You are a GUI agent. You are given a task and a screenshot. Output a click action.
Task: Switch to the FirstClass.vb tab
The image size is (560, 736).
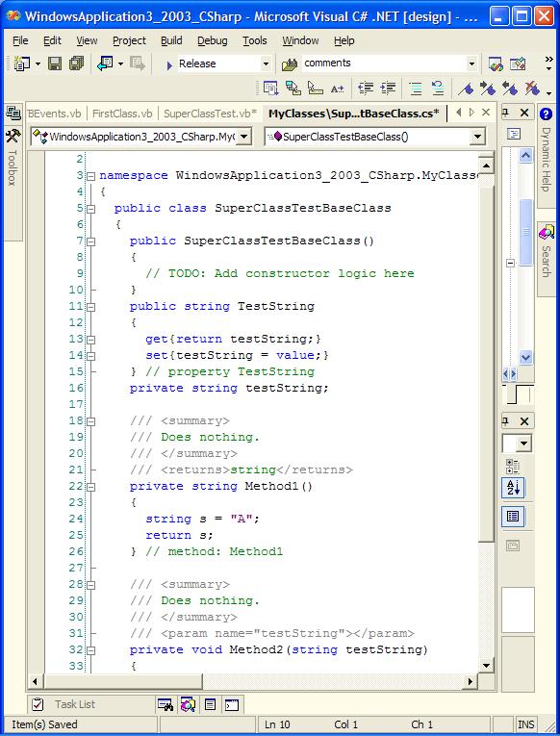pyautogui.click(x=122, y=114)
